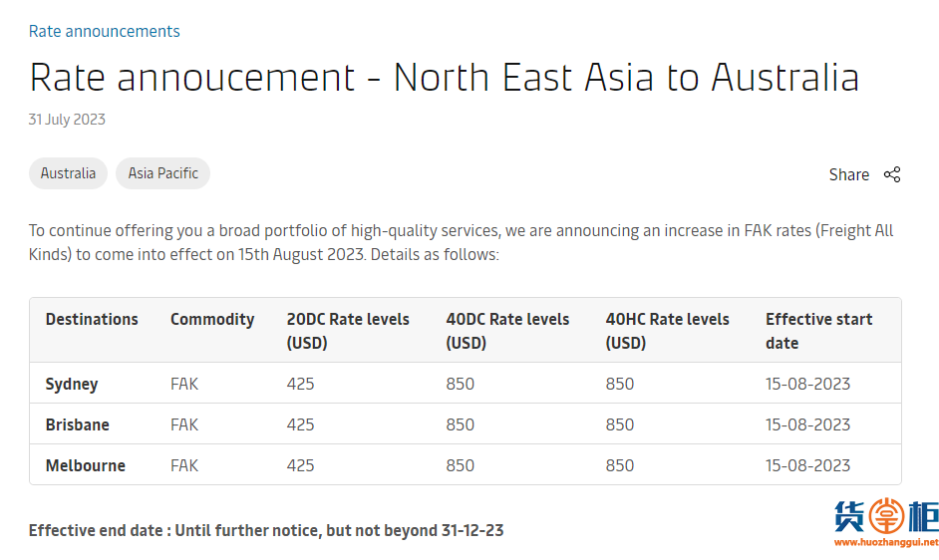Open the Rate announcements breadcrumb link
The image size is (939, 560).
(x=105, y=31)
